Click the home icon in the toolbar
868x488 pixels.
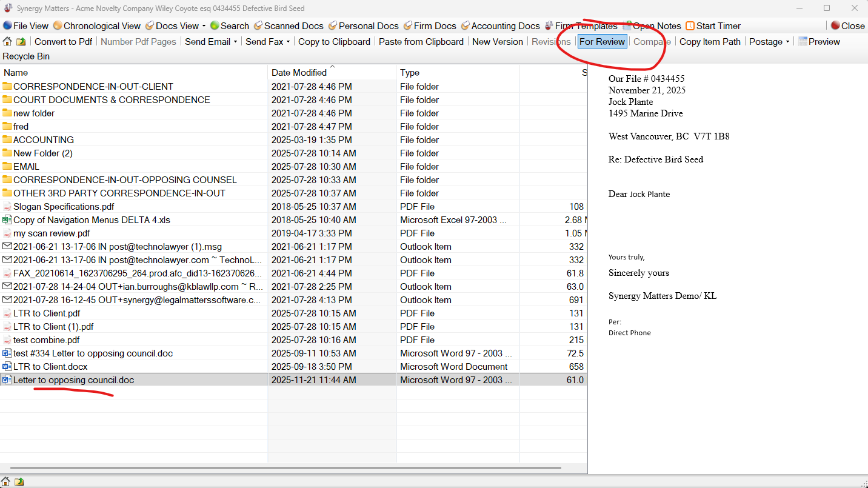7,42
